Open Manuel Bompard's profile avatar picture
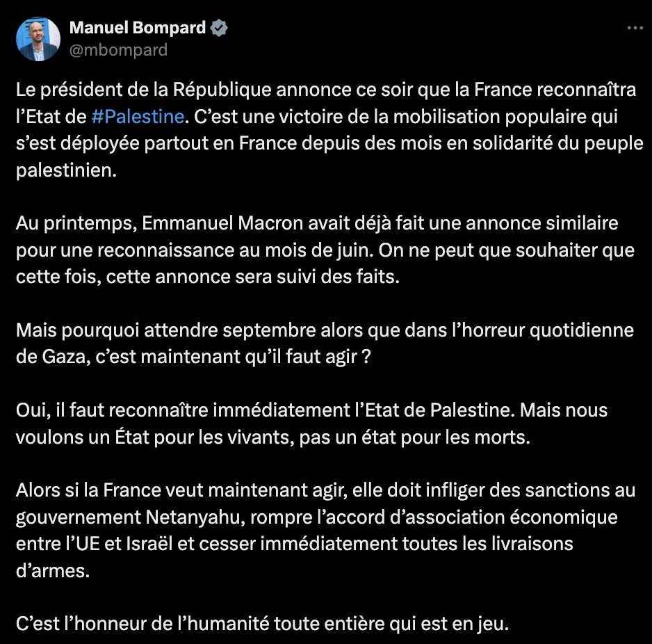 pos(38,38)
